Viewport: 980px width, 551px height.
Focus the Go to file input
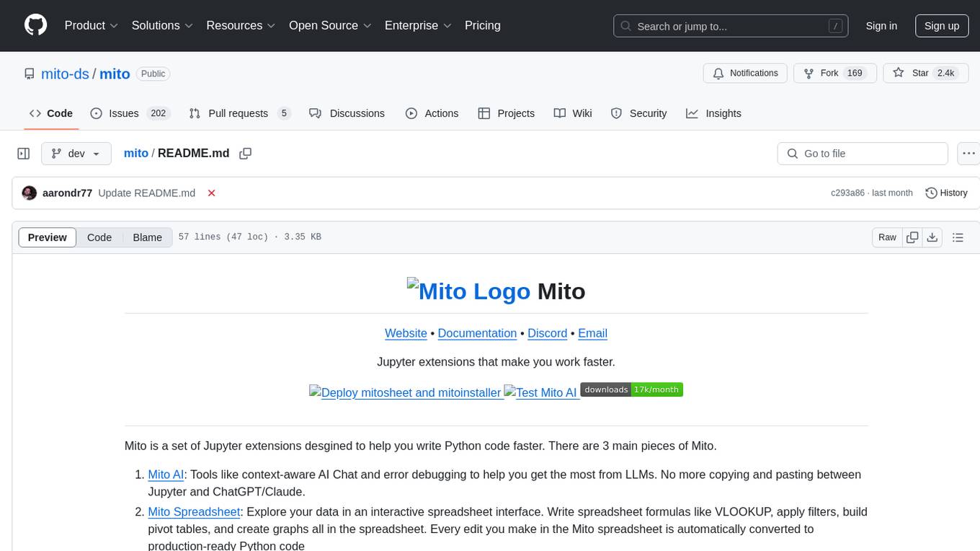point(863,154)
